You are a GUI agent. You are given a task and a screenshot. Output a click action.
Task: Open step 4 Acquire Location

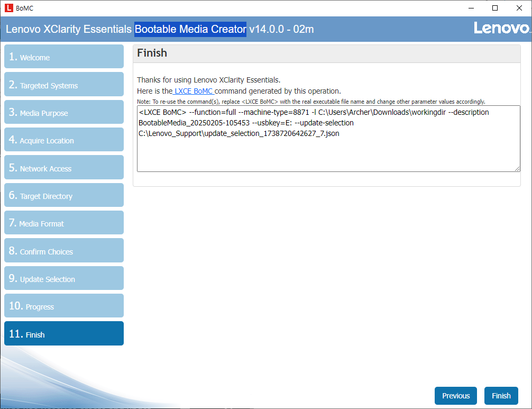pyautogui.click(x=64, y=140)
